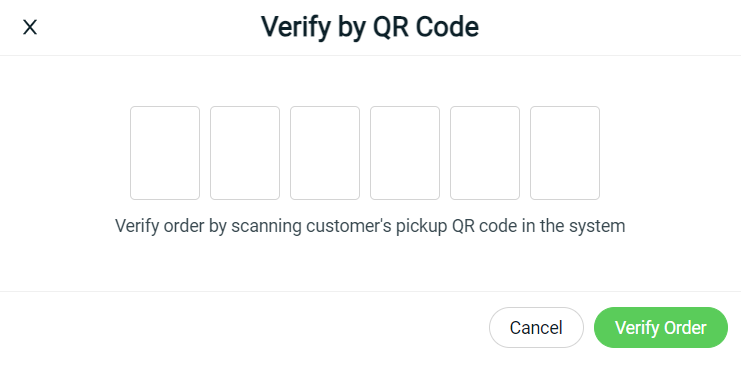Click the word 'scanning' in the instruction text
Image resolution: width=741 pixels, height=370 pixels.
click(267, 226)
